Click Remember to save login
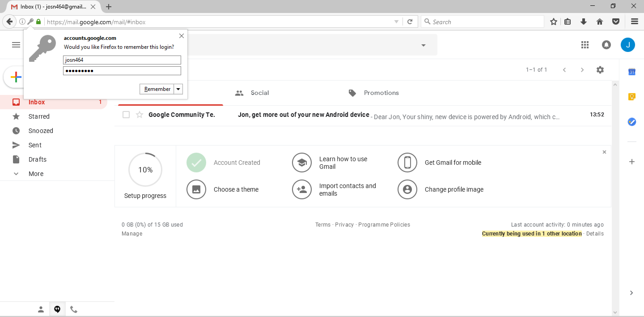 pyautogui.click(x=157, y=89)
